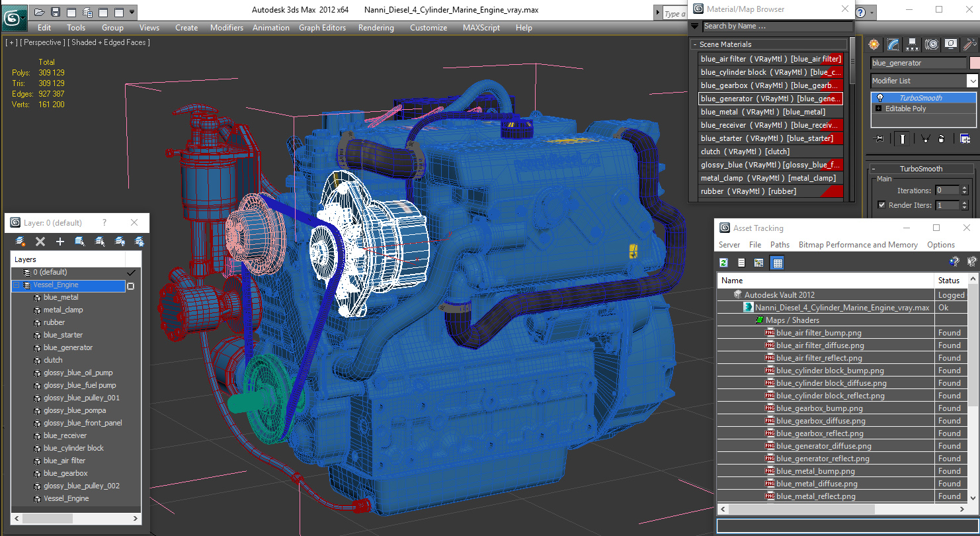Click Hide/Unhide All Layers icon
The width and height of the screenshot is (980, 536).
point(120,242)
